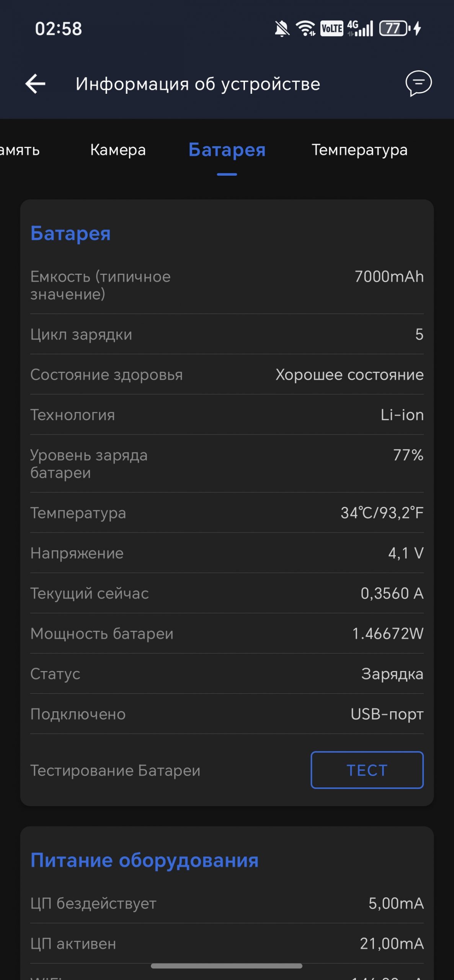Tap the muted bell status icon
This screenshot has width=454, height=980.
(282, 29)
